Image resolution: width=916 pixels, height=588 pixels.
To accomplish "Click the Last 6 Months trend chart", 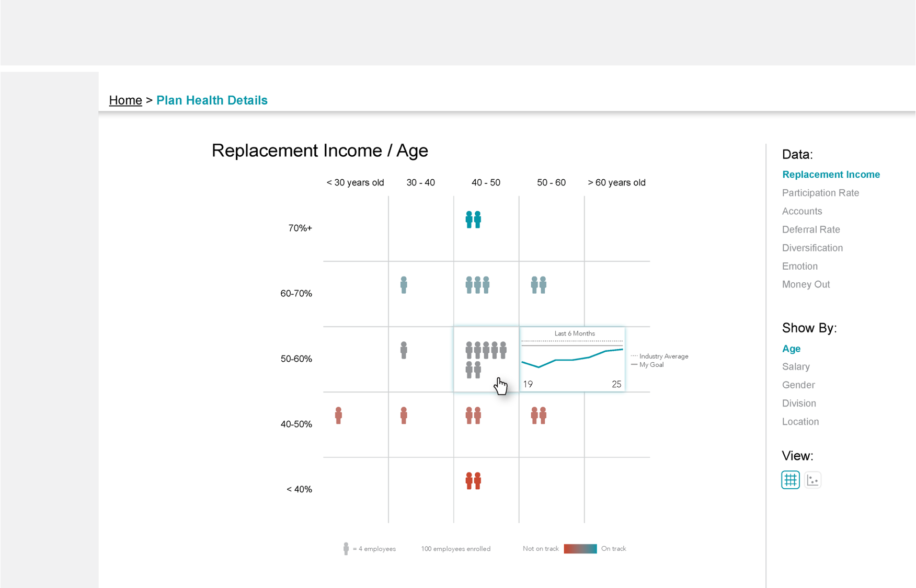I will tap(572, 359).
